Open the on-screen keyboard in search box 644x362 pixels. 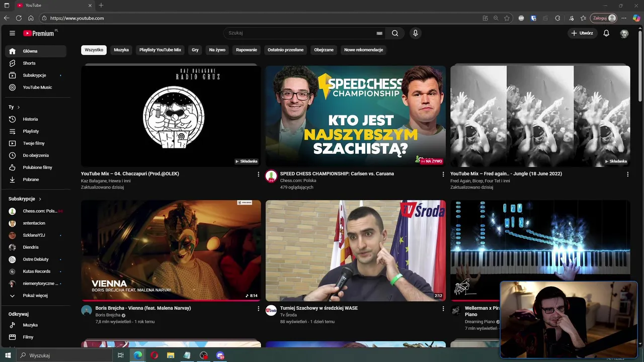[x=379, y=33]
